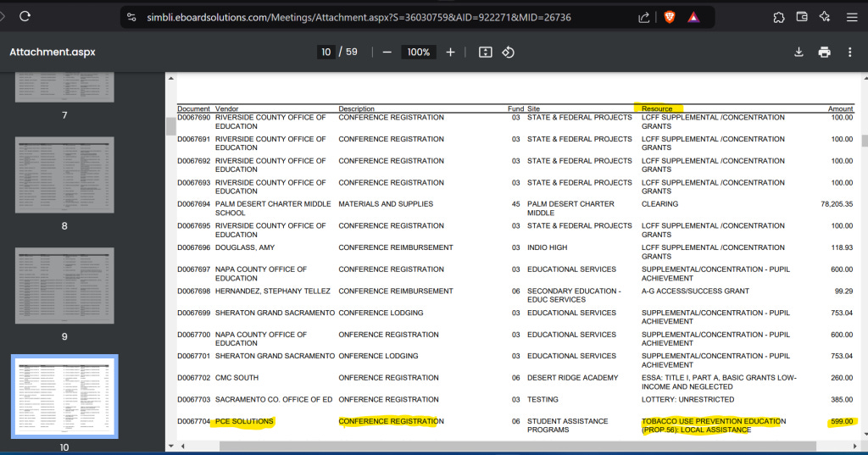868x455 pixels.
Task: Click the highlighted Resource column header
Action: (x=657, y=108)
